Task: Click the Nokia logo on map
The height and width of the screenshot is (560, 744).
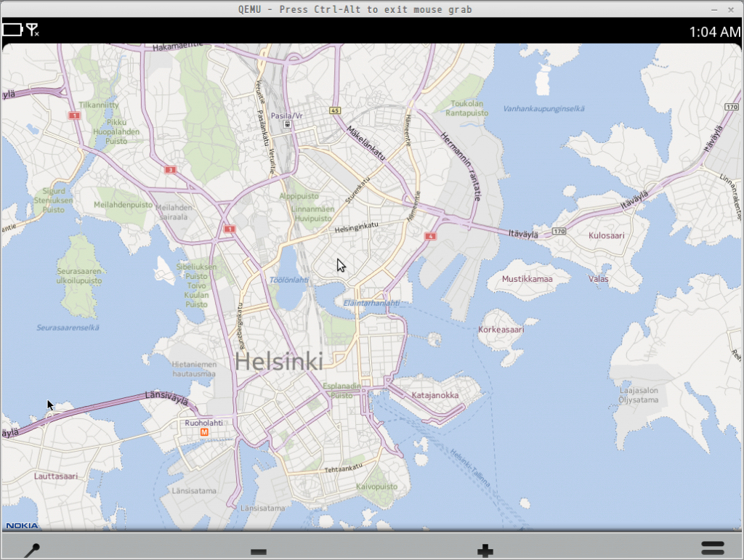Action: pos(22,525)
